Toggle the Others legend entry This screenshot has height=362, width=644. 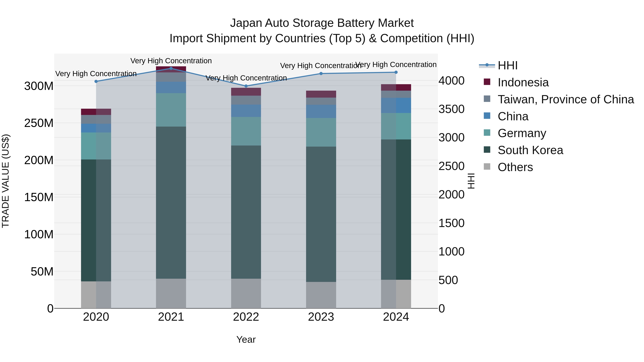[x=508, y=167]
